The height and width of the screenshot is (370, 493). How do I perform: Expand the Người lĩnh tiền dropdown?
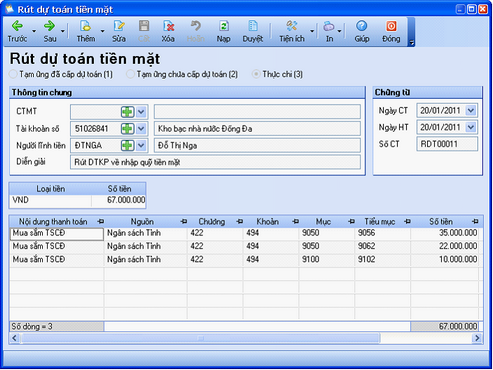pos(141,145)
